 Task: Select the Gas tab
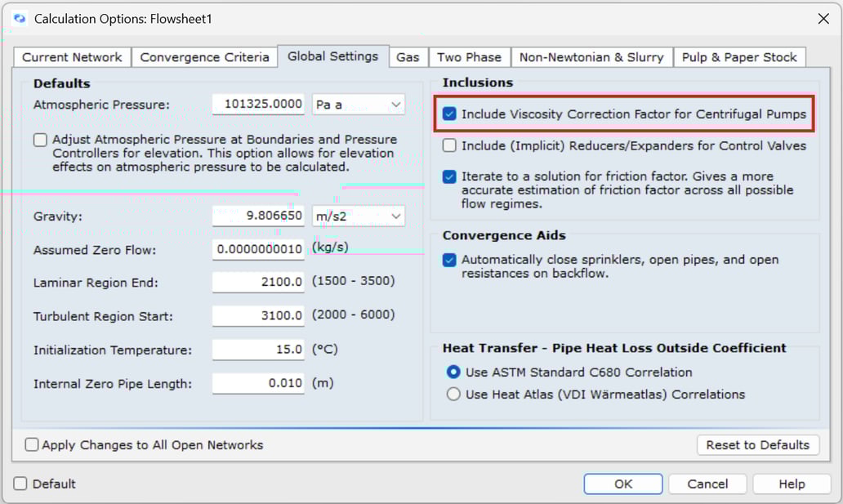pos(408,57)
